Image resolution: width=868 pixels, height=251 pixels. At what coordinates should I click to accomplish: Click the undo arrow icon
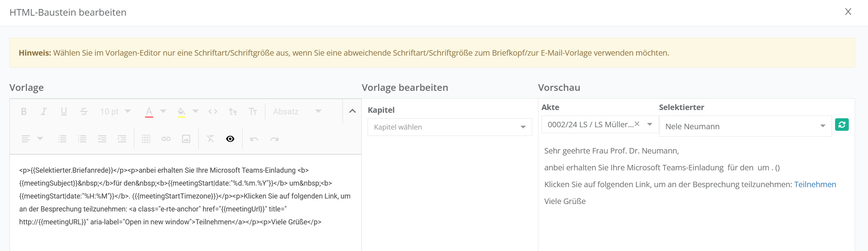(254, 139)
